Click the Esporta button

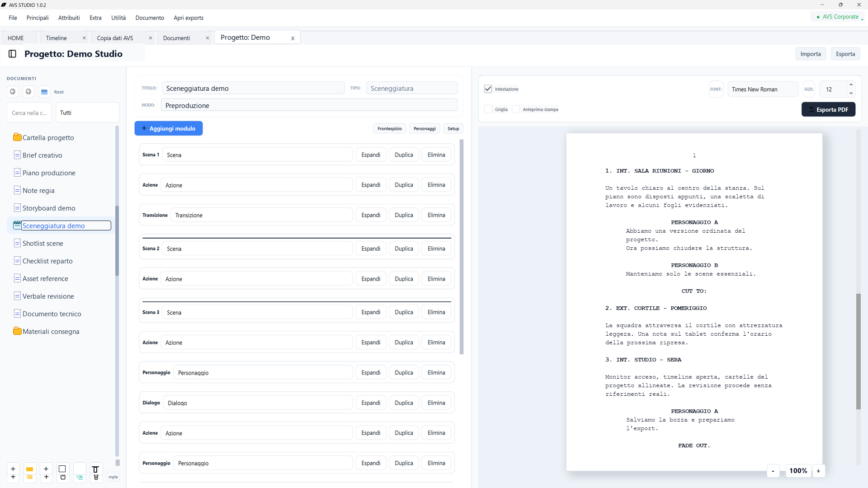click(845, 54)
